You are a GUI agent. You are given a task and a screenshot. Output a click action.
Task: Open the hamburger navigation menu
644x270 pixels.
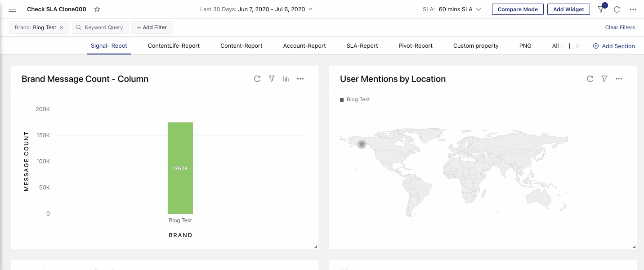tap(13, 9)
